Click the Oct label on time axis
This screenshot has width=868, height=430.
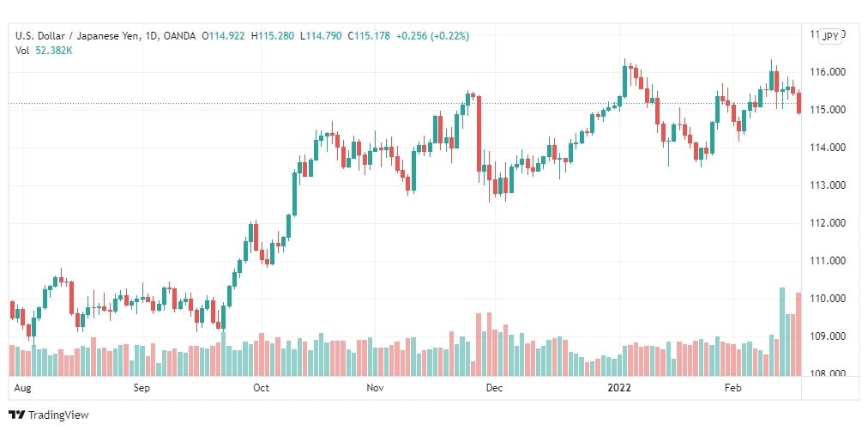(x=261, y=387)
